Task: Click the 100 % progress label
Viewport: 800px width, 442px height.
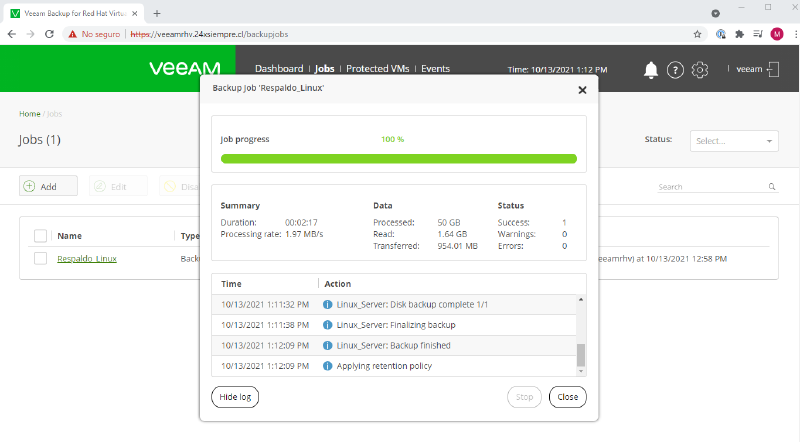Action: click(392, 139)
